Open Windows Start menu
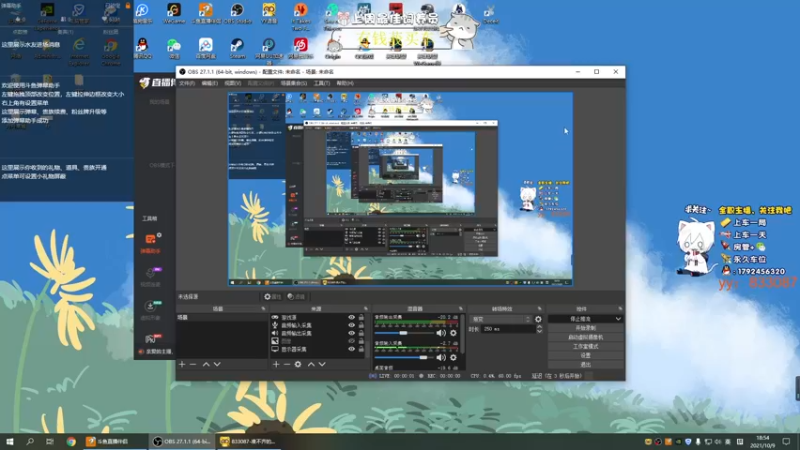This screenshot has height=450, width=800. pyautogui.click(x=9, y=441)
